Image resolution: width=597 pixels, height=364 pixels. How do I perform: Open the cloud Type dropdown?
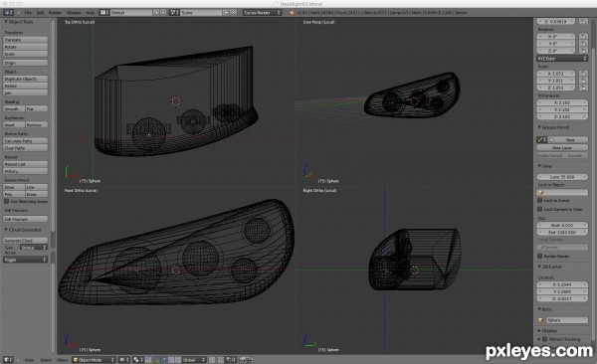[34, 248]
